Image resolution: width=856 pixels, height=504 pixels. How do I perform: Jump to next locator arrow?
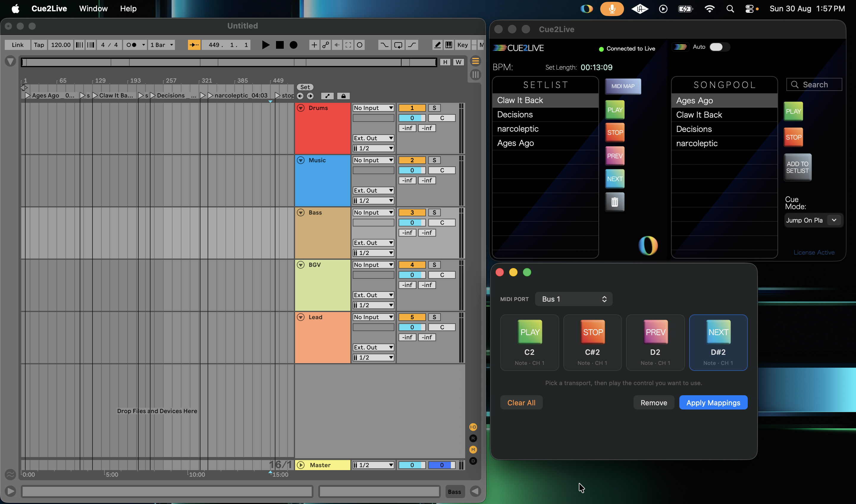coord(310,96)
